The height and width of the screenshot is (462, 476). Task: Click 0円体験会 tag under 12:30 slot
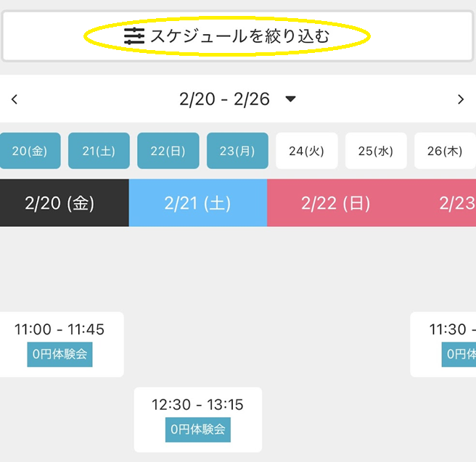[198, 429]
